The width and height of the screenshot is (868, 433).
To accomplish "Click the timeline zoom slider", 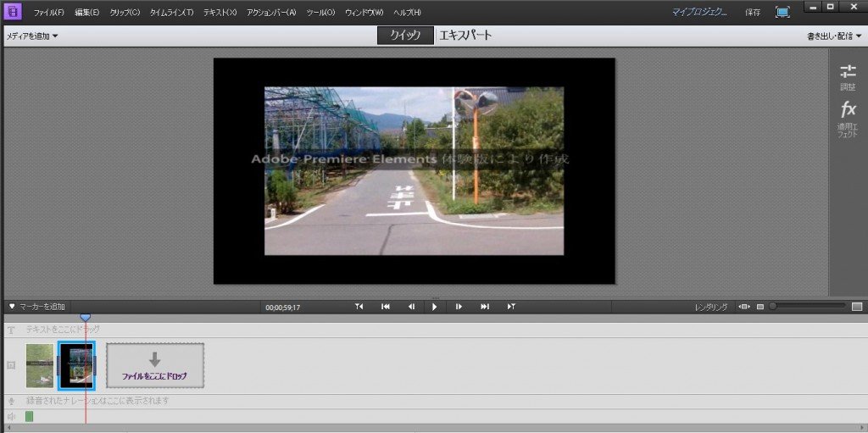I will pyautogui.click(x=810, y=306).
